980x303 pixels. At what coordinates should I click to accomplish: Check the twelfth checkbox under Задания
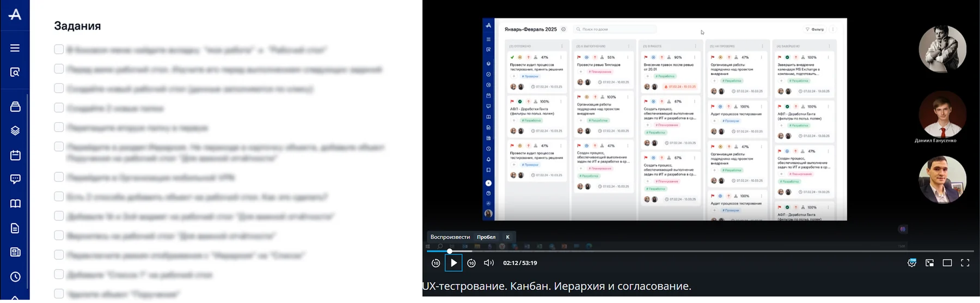59,274
